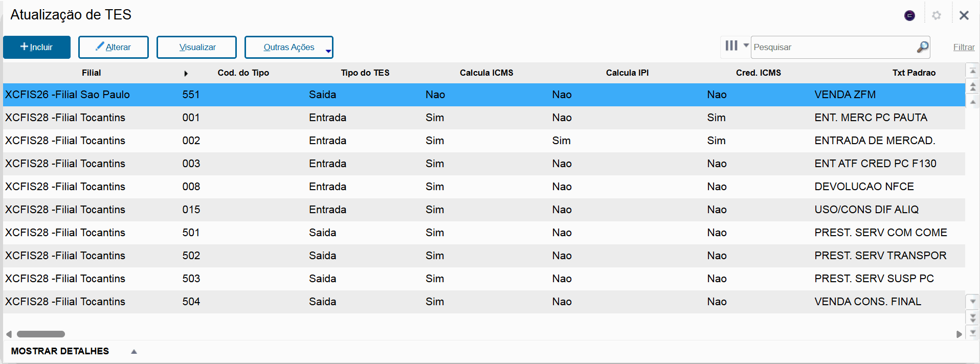Image resolution: width=980 pixels, height=364 pixels.
Task: Click DEVOLUCAO NFCE cell
Action: coord(864,187)
